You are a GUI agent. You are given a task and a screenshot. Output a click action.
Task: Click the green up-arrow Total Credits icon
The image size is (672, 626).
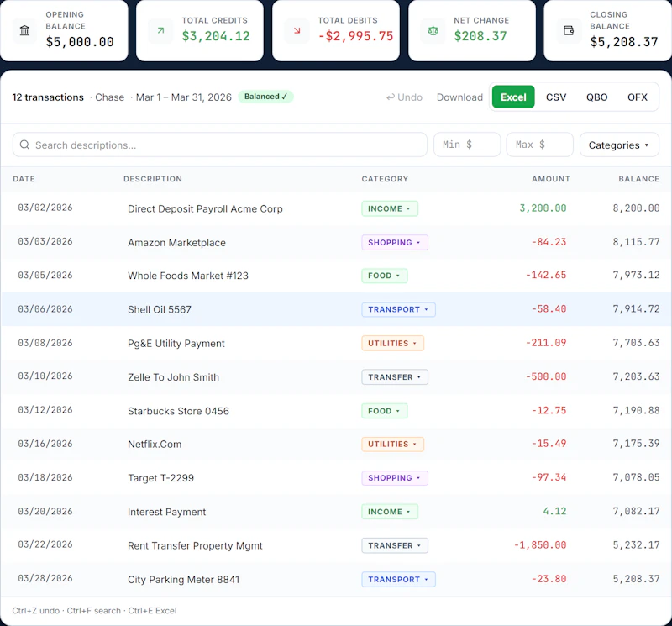coord(160,30)
